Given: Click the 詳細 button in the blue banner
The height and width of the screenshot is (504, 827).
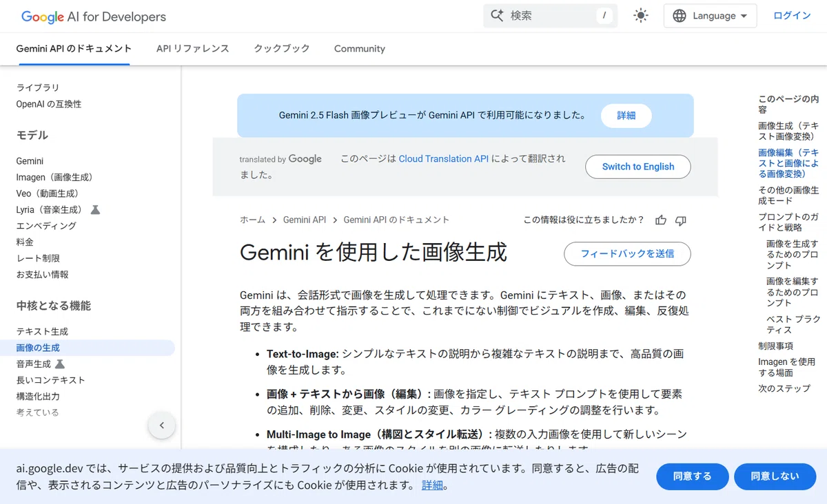Looking at the screenshot, I should [x=626, y=116].
